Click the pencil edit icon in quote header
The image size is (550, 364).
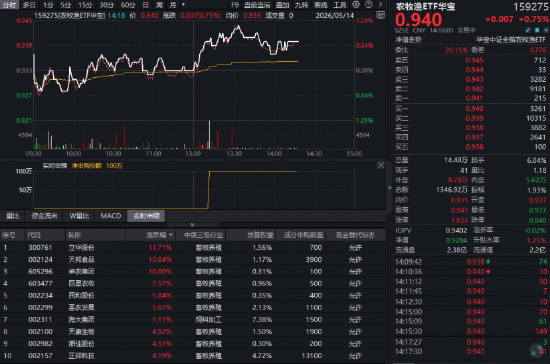[528, 30]
